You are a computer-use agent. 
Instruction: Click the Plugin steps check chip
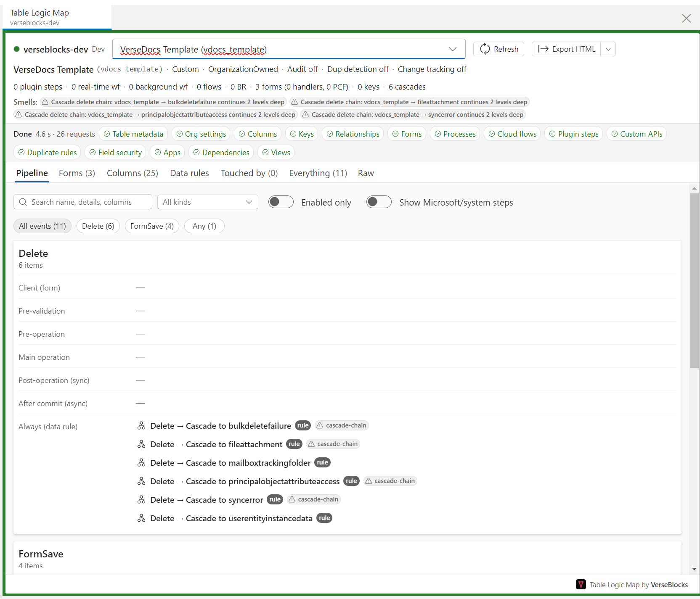pyautogui.click(x=574, y=134)
